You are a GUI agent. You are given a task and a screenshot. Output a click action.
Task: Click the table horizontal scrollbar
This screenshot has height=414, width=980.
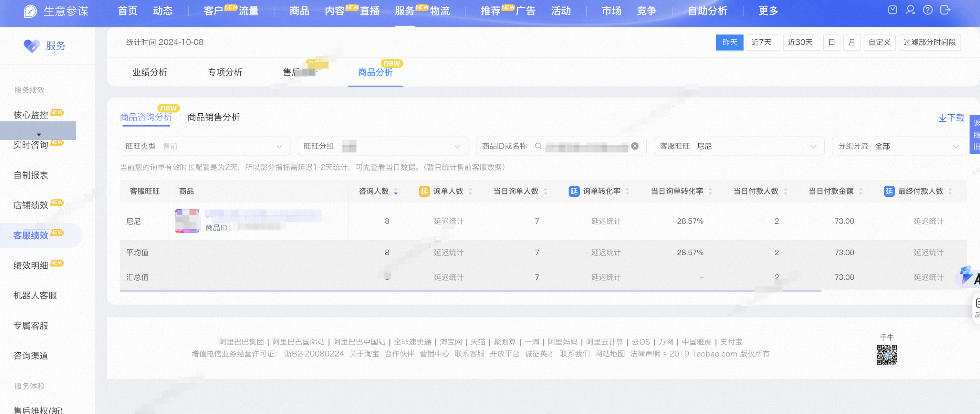coord(471,291)
